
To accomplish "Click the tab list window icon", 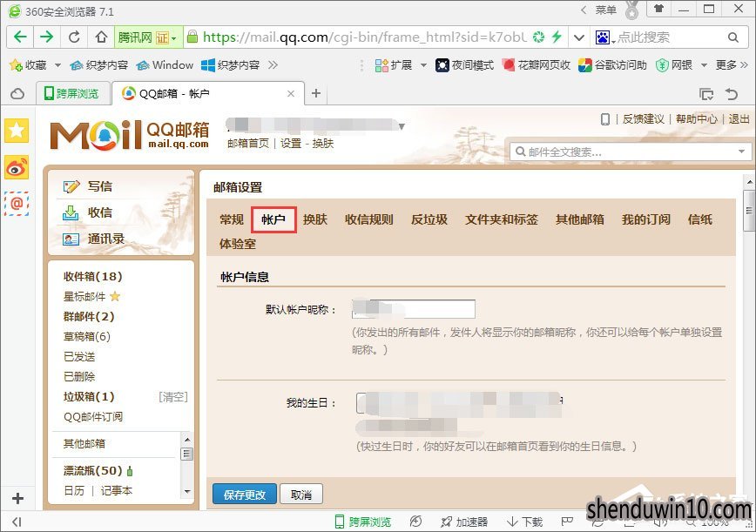I will (706, 94).
